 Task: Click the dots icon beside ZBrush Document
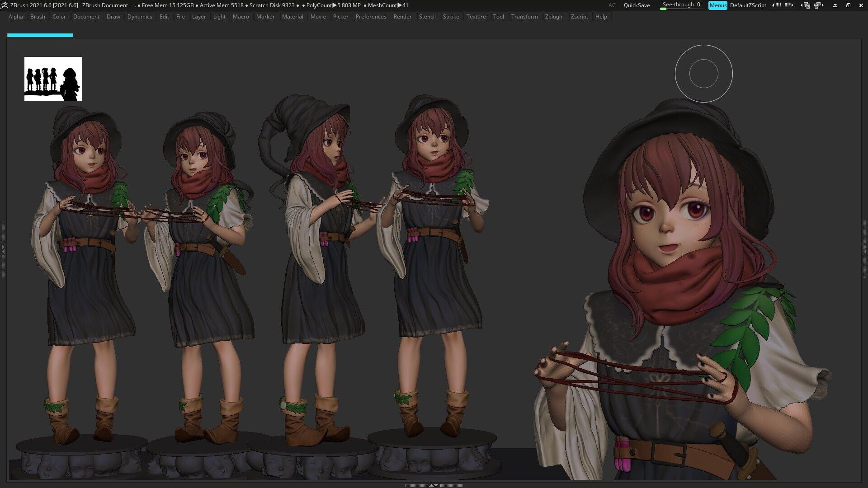point(134,5)
